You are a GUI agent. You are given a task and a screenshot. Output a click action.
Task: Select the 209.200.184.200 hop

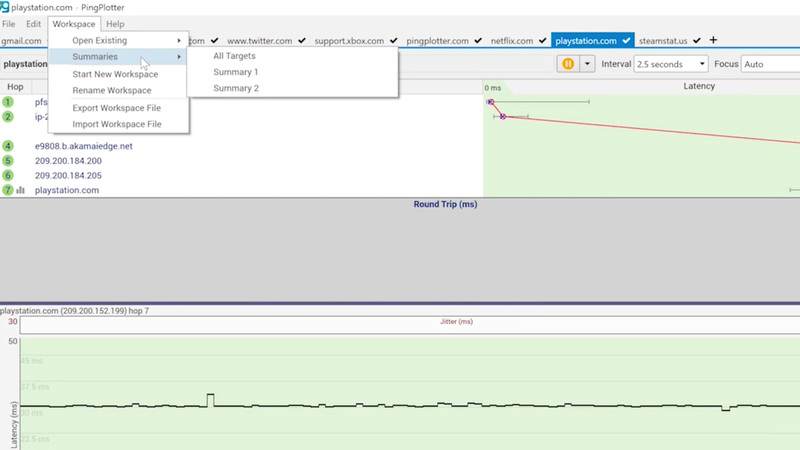click(x=68, y=161)
